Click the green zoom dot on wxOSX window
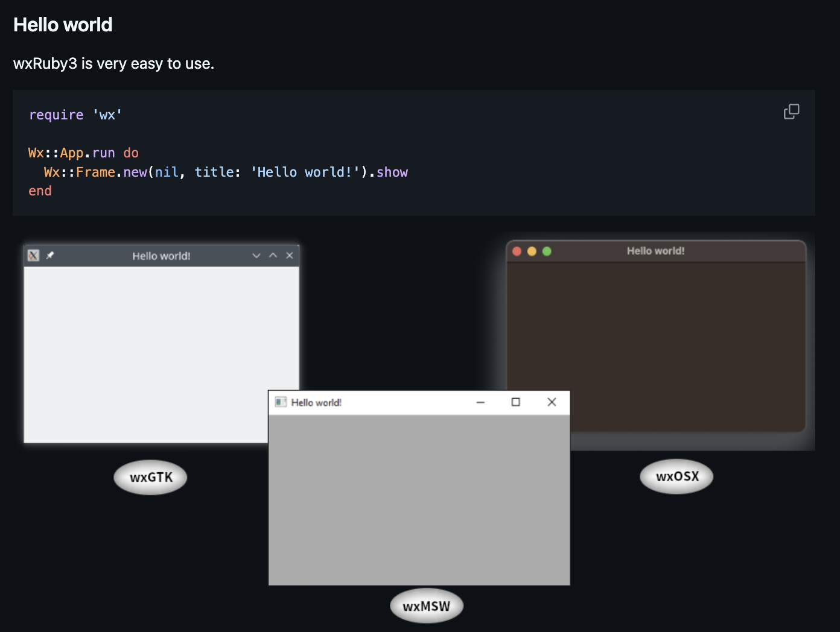This screenshot has height=632, width=840. (547, 251)
